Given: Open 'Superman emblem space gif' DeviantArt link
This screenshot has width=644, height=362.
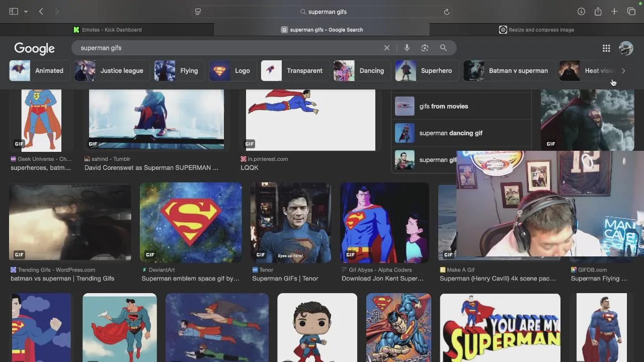Looking at the screenshot, I should 191,279.
